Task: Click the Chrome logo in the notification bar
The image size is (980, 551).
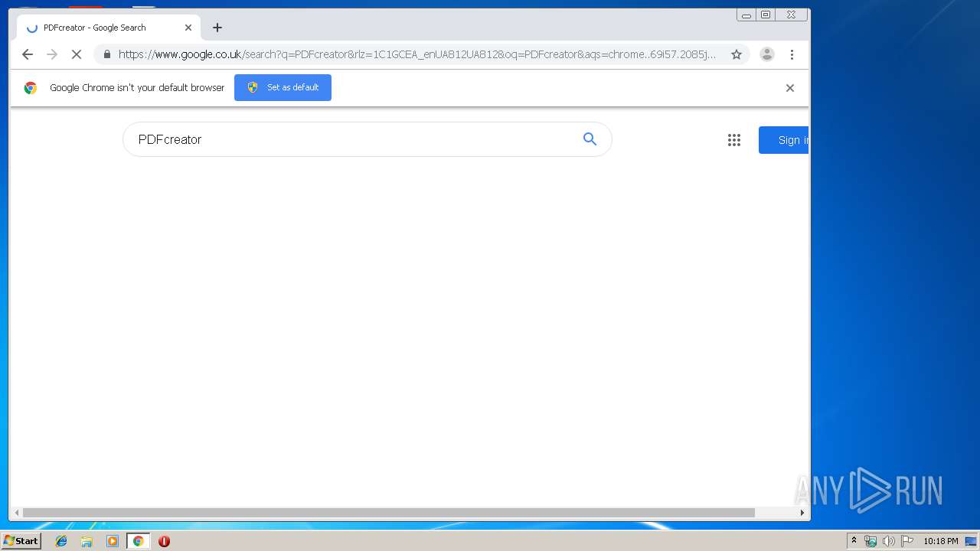Action: click(31, 88)
